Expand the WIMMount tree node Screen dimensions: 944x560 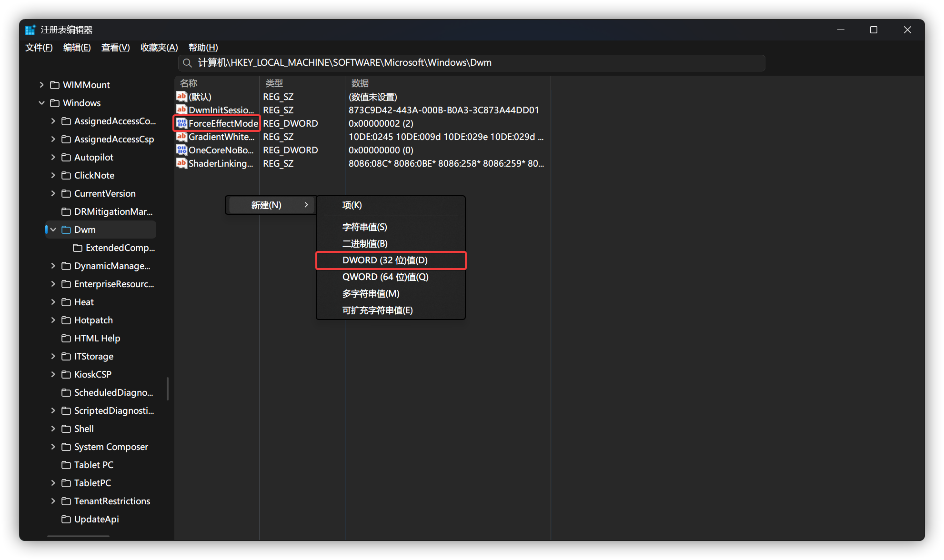[x=41, y=85]
